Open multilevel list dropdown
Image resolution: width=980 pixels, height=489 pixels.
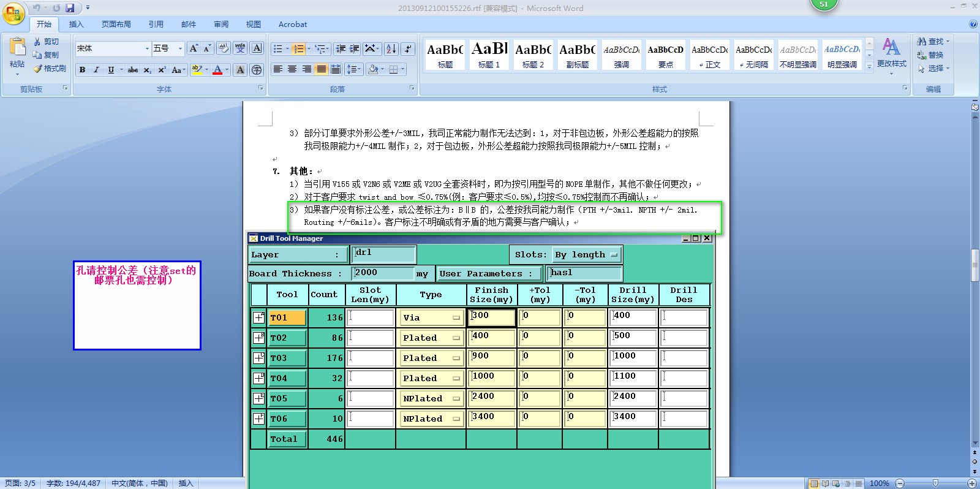pos(322,48)
